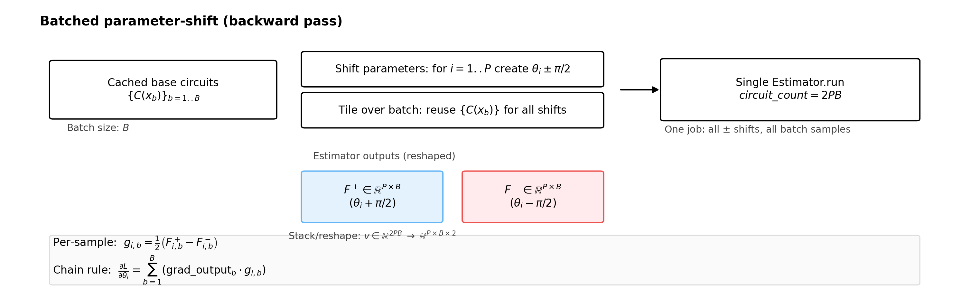Click the partial derivative fraction ∂L/∂θ
The image size is (980, 308).
click(x=124, y=271)
